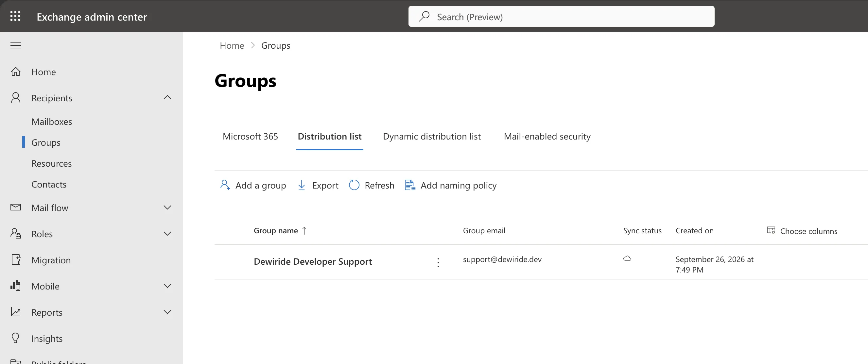Collapse the Recipients section chevron
Image resolution: width=868 pixels, height=364 pixels.
coord(167,98)
